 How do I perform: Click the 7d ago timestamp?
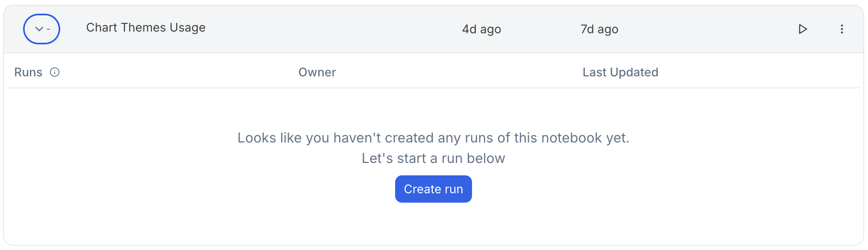tap(599, 29)
